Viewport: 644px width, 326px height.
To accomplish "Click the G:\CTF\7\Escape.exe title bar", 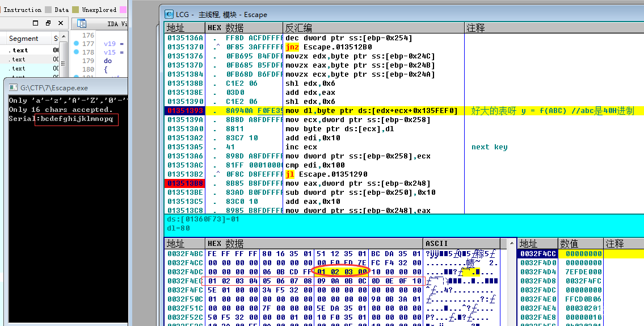I will tap(54, 88).
